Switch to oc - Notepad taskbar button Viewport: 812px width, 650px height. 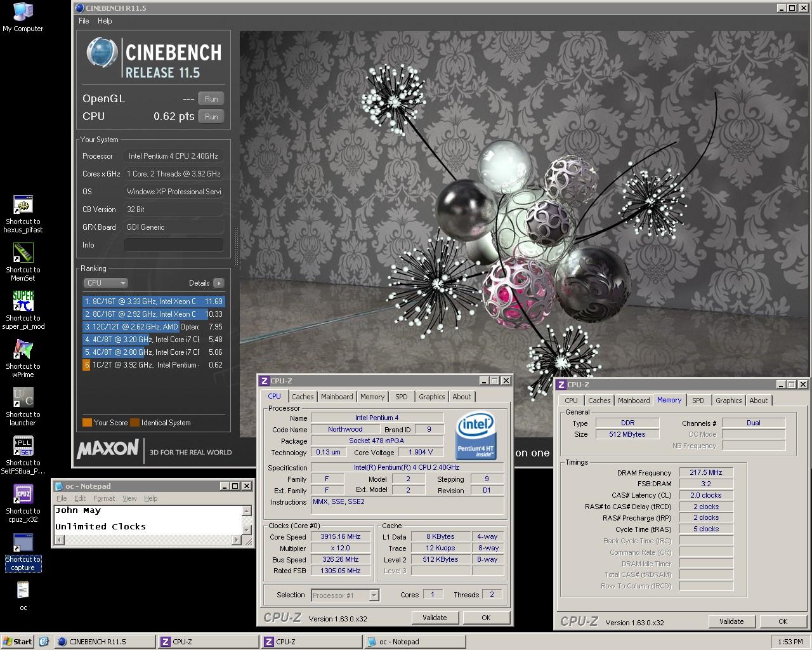[x=415, y=642]
